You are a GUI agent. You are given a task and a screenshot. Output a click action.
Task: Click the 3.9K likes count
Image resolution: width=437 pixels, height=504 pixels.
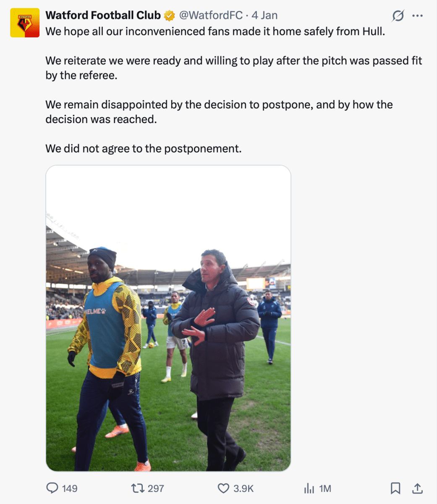[x=243, y=488]
